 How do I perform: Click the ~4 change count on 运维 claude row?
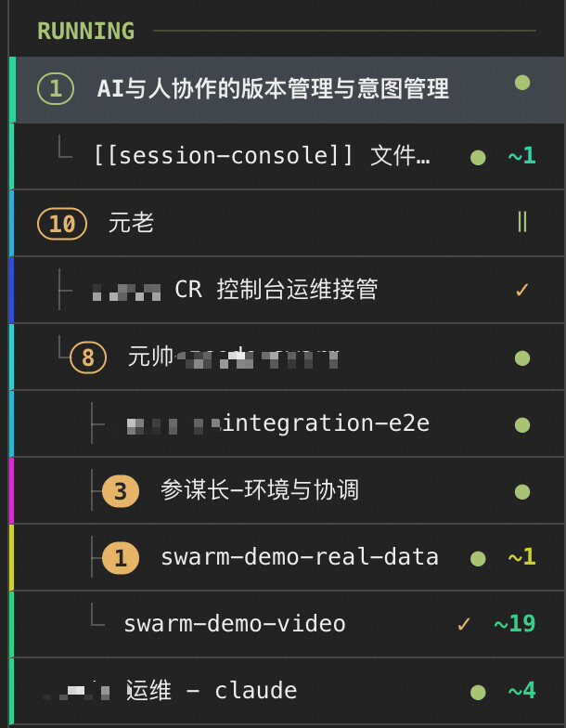point(521,691)
